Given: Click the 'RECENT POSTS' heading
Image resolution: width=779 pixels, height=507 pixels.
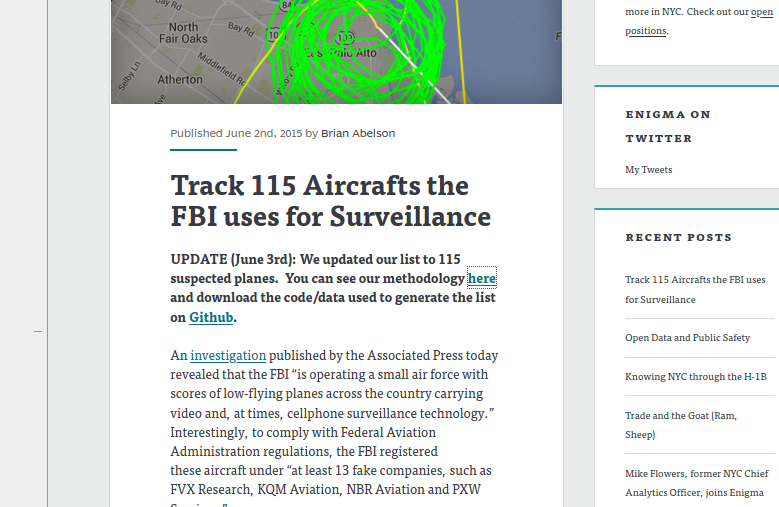Looking at the screenshot, I should point(678,237).
